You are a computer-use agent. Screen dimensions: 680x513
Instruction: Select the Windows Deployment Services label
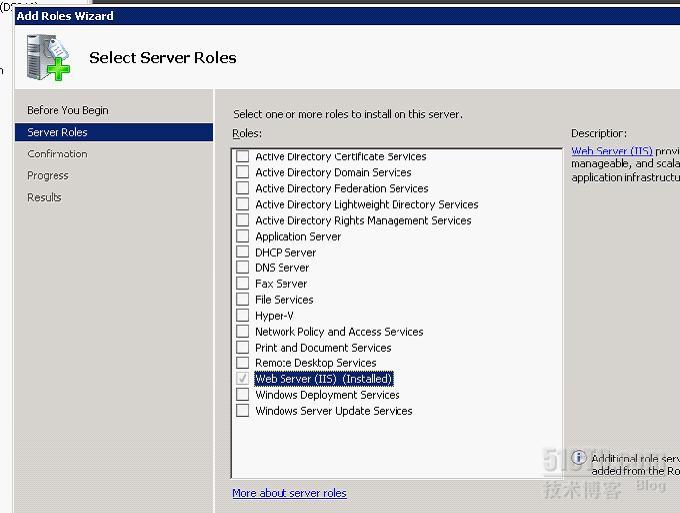click(x=327, y=395)
